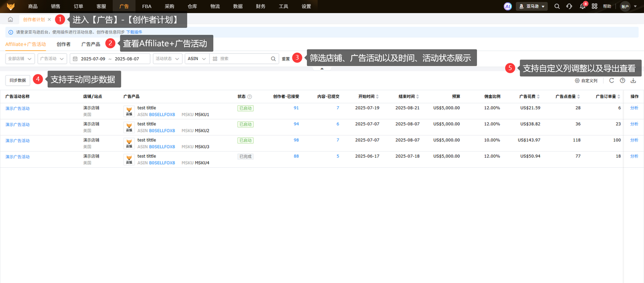Image resolution: width=644 pixels, height=283 pixels.
Task: Sort by 广告点击量 column
Action: (579, 96)
